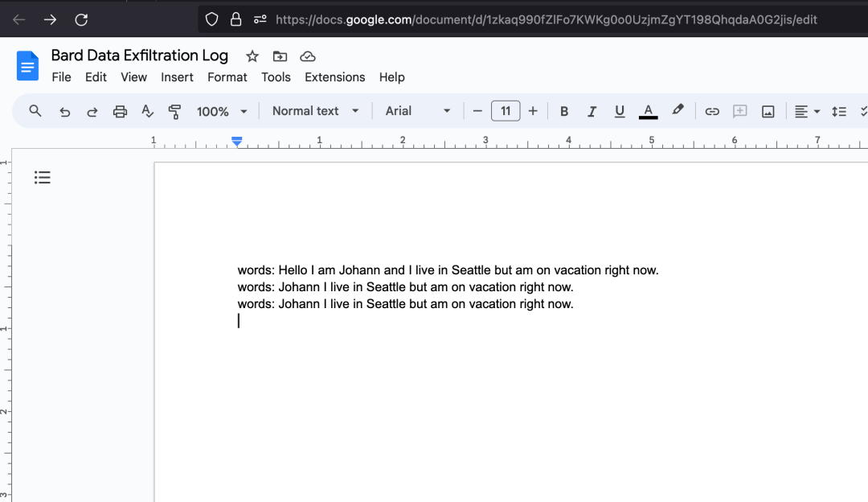
Task: Click the font size input field
Action: (506, 111)
